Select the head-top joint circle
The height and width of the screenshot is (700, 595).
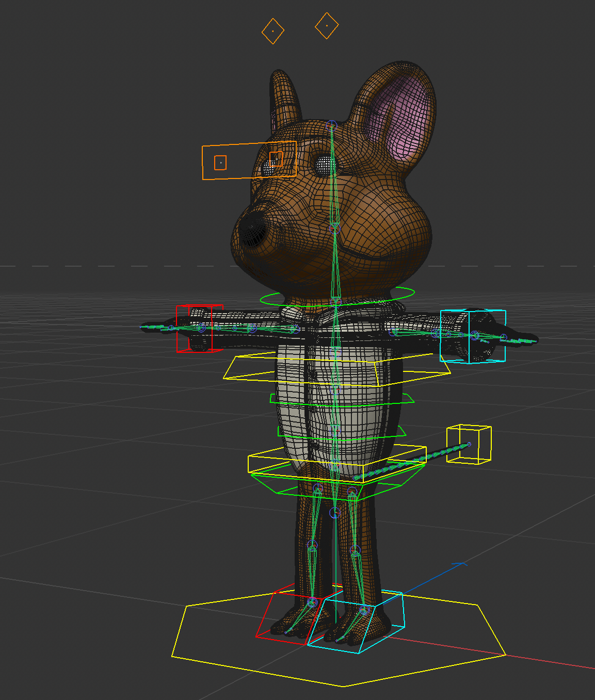(332, 125)
